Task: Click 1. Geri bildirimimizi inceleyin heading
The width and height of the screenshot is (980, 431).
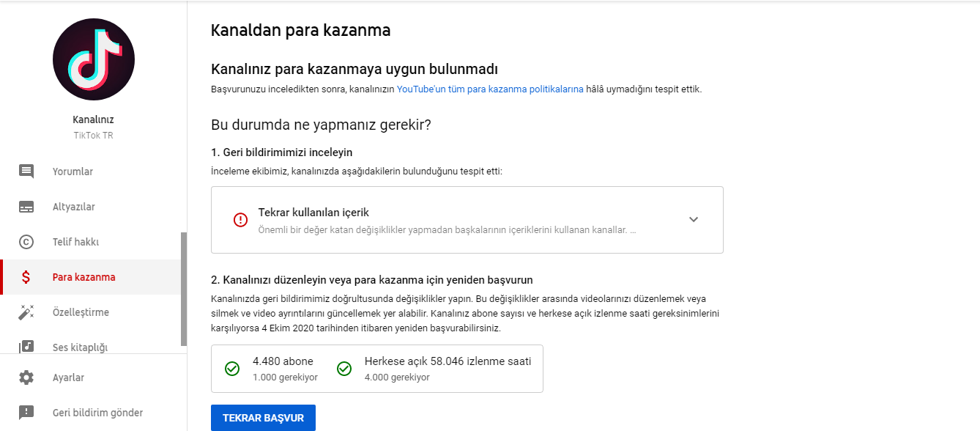Action: coord(282,152)
